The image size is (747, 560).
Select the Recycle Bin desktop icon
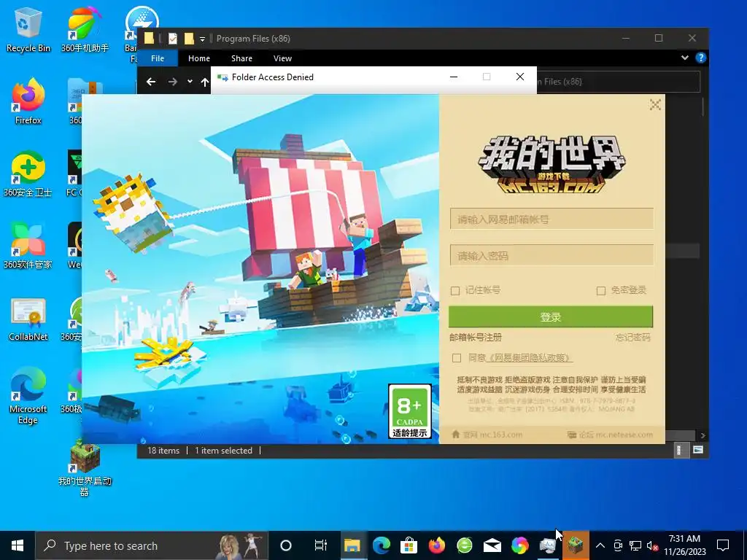coord(28,29)
